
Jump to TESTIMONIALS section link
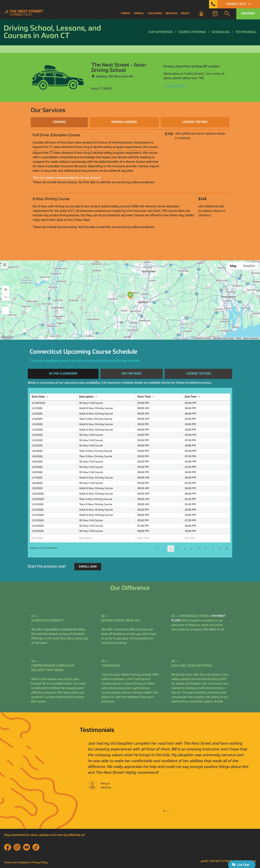[245, 32]
